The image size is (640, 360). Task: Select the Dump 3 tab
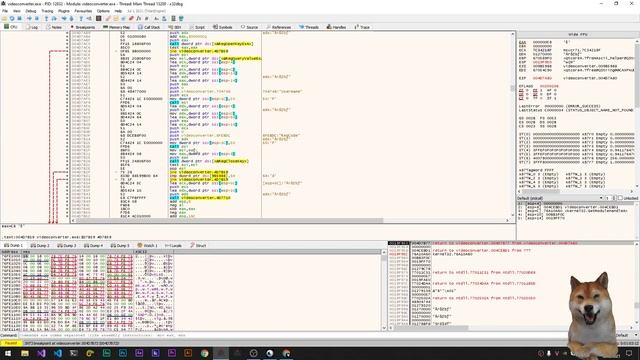click(67, 246)
